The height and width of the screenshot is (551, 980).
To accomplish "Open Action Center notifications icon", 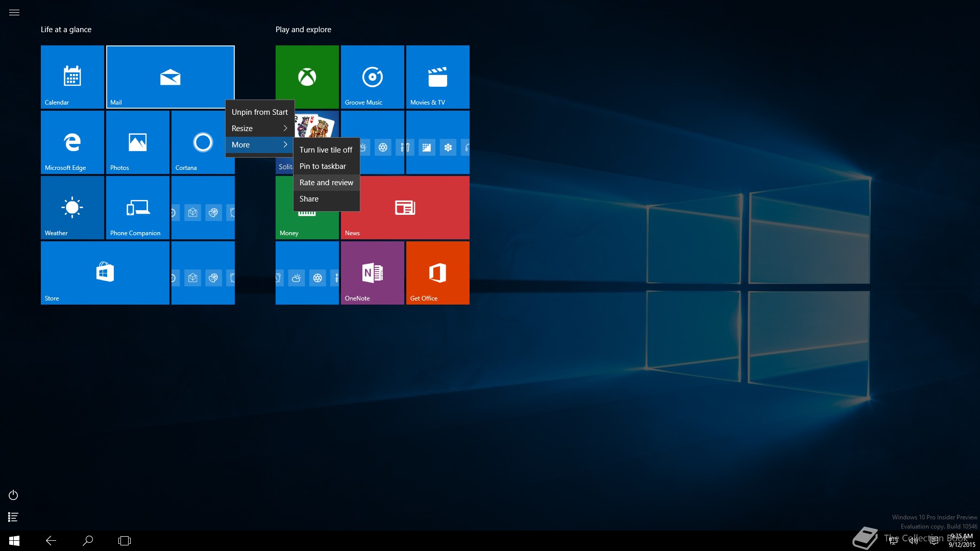I will (934, 541).
